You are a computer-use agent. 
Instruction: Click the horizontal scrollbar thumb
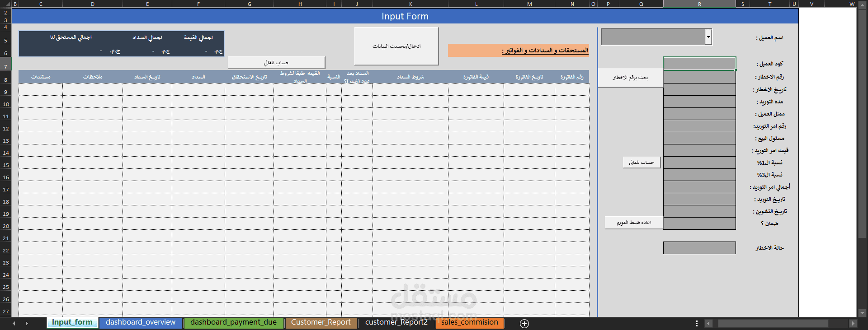[x=773, y=323]
